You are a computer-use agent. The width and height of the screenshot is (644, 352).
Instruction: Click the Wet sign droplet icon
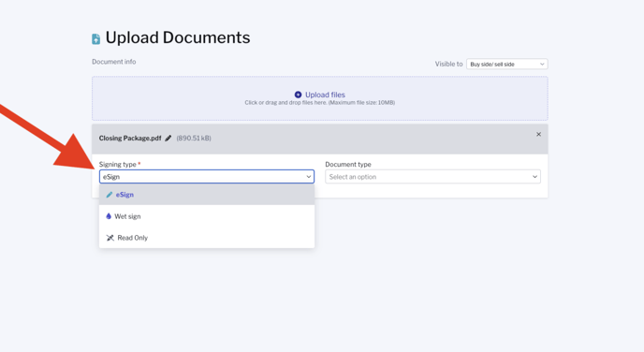[109, 216]
